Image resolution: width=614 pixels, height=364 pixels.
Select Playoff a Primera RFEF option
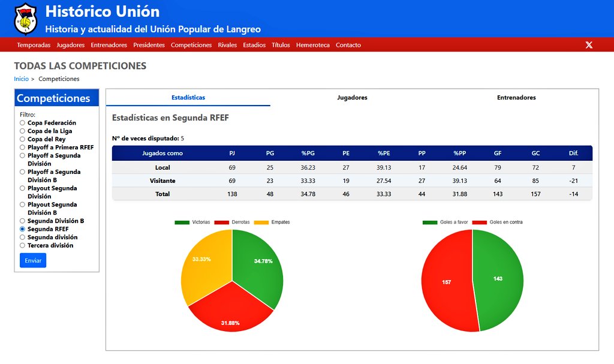click(x=22, y=148)
